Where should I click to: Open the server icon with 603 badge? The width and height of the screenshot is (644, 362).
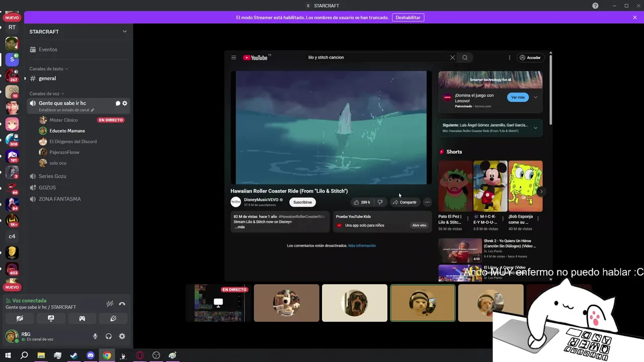[12, 269]
